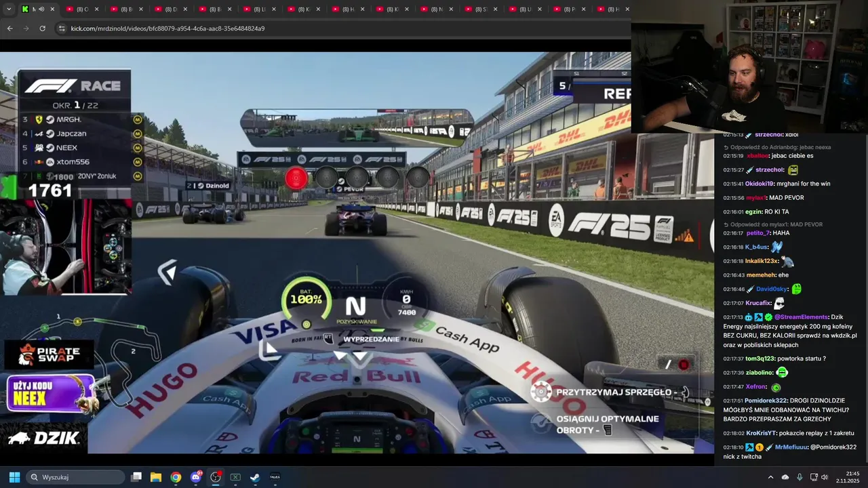Expand the system tray hidden icons chevron

click(770, 477)
